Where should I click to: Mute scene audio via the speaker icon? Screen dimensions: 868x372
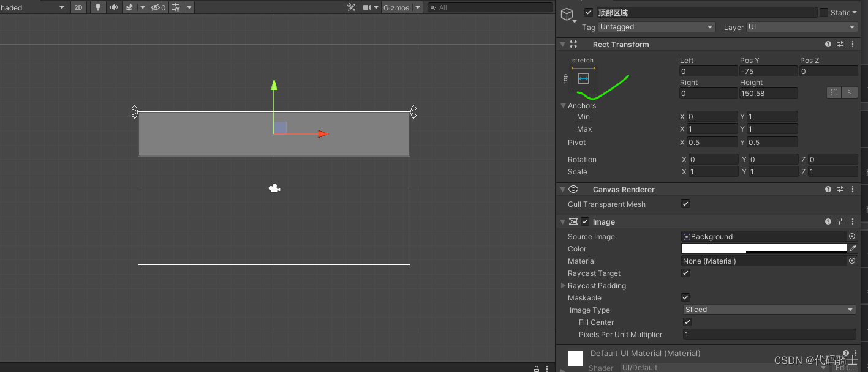click(x=113, y=7)
